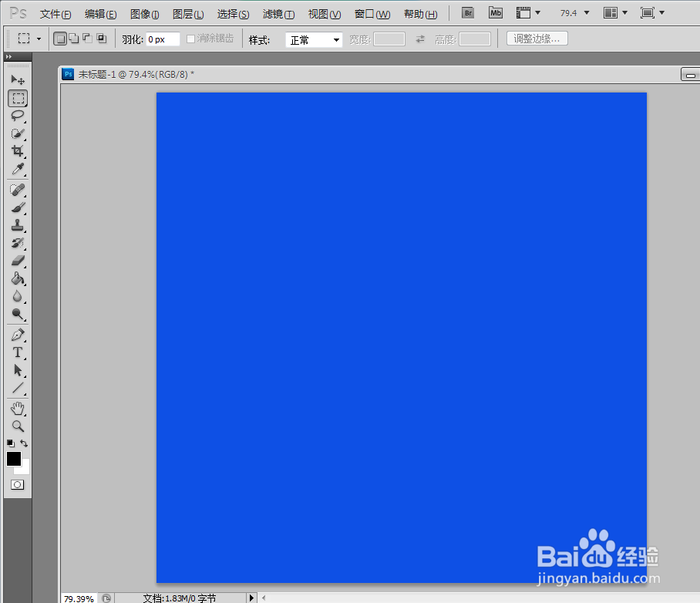Toggle Quick Mask mode

coord(18,484)
